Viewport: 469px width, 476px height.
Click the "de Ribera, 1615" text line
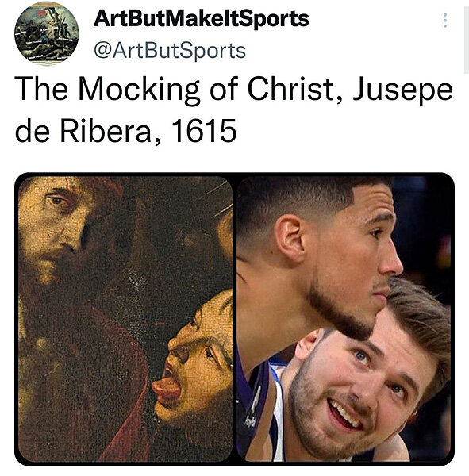pyautogui.click(x=125, y=131)
